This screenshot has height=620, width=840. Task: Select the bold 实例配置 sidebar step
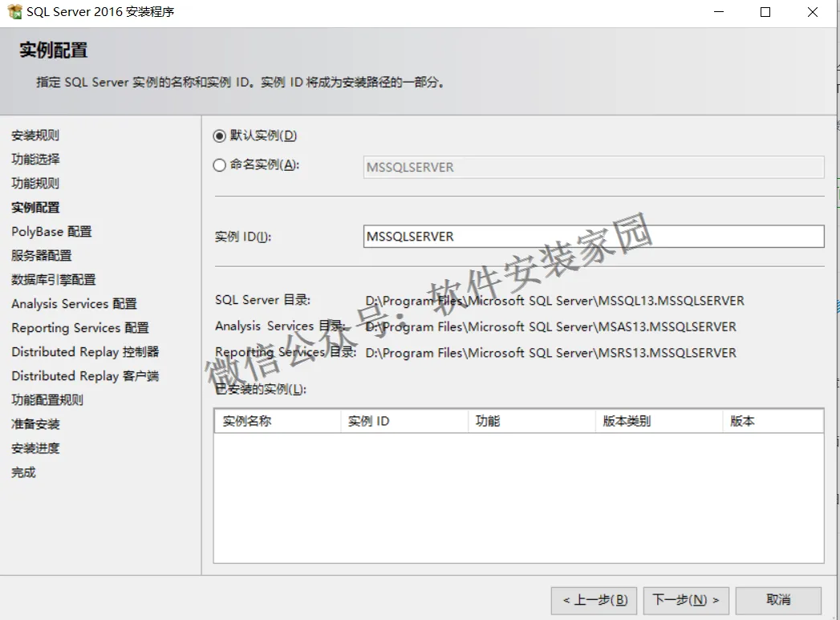pos(35,208)
